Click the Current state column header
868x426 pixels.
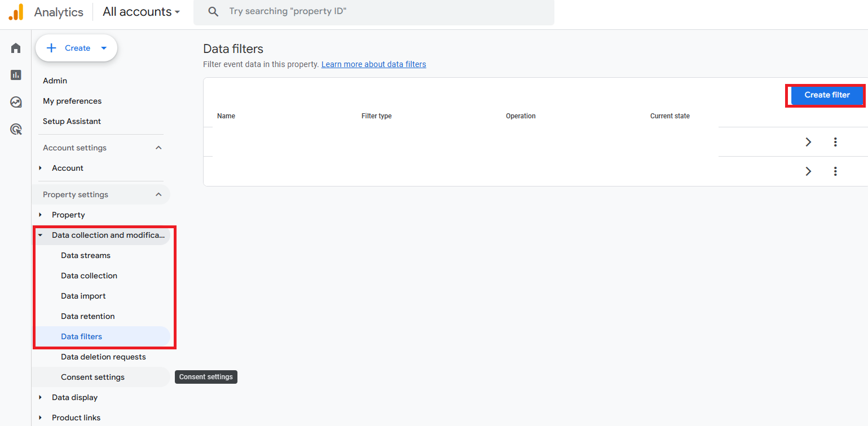point(669,116)
